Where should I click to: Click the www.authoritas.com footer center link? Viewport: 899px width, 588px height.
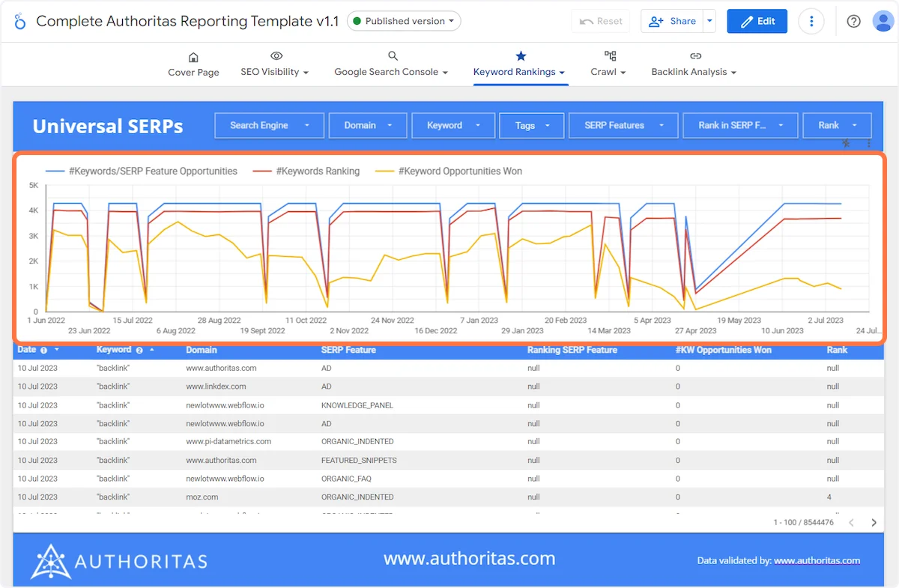[x=470, y=558]
